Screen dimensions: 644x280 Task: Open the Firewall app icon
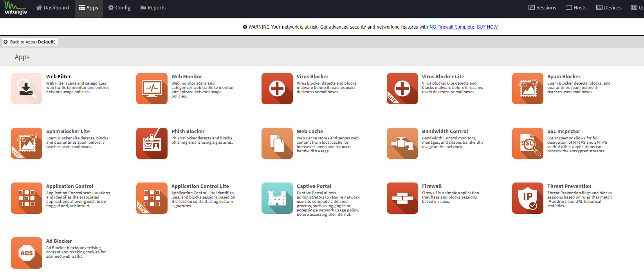click(x=402, y=198)
